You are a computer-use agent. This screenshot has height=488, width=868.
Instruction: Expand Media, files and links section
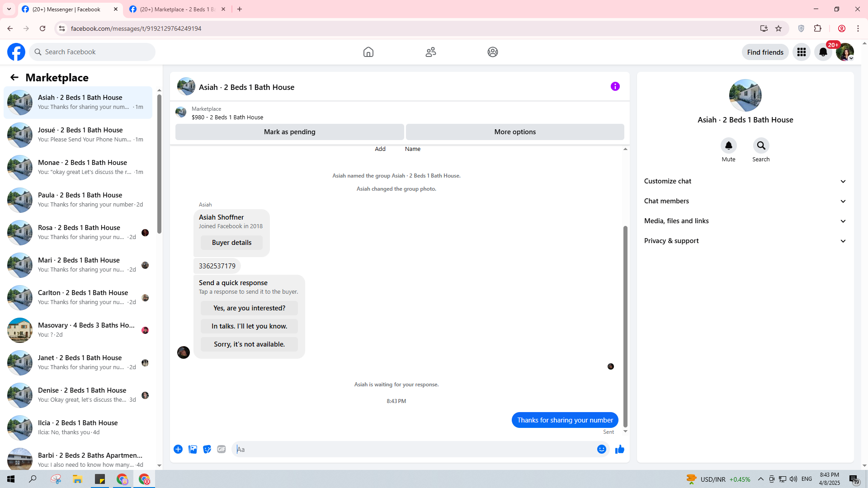click(745, 221)
